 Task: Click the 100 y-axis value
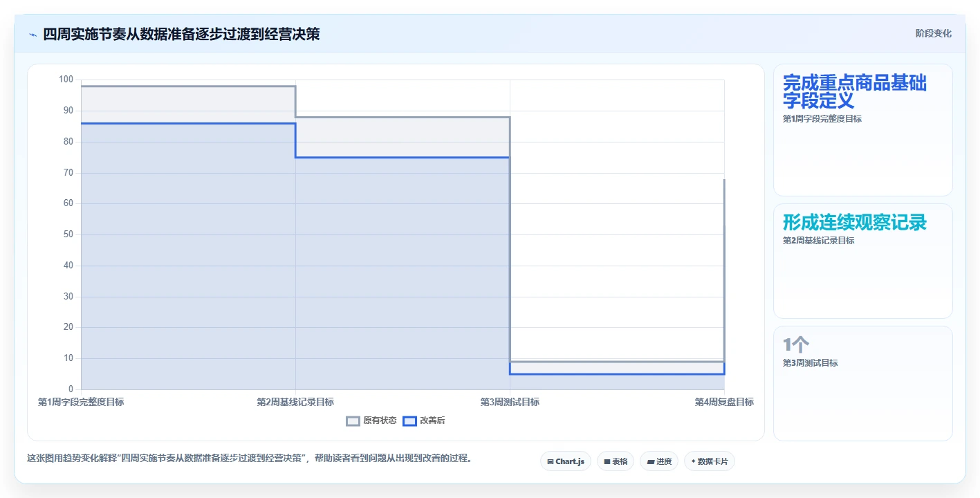pyautogui.click(x=66, y=80)
